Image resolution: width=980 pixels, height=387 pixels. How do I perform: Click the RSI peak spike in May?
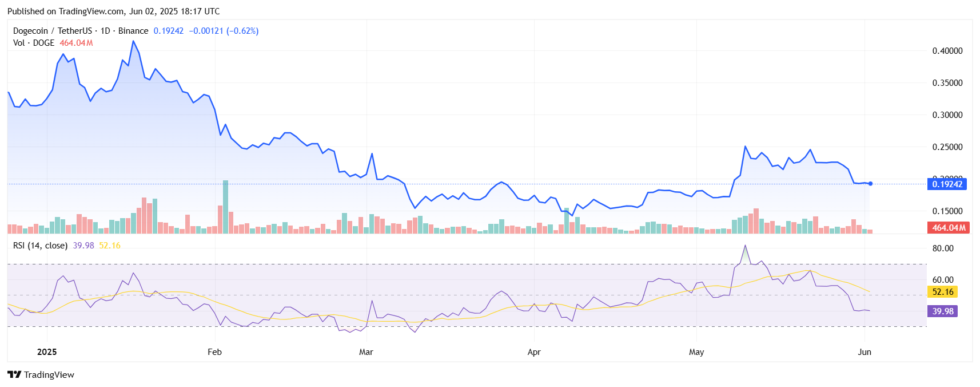745,246
